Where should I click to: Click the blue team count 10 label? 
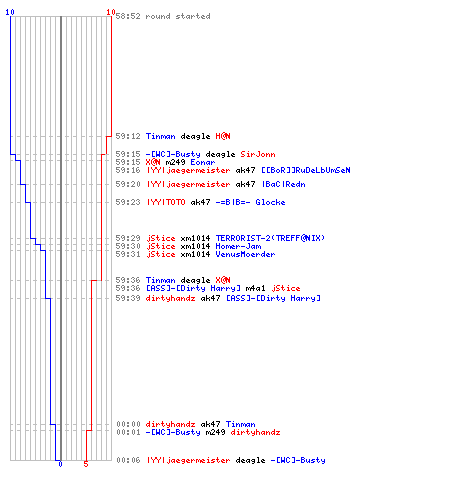click(x=10, y=12)
